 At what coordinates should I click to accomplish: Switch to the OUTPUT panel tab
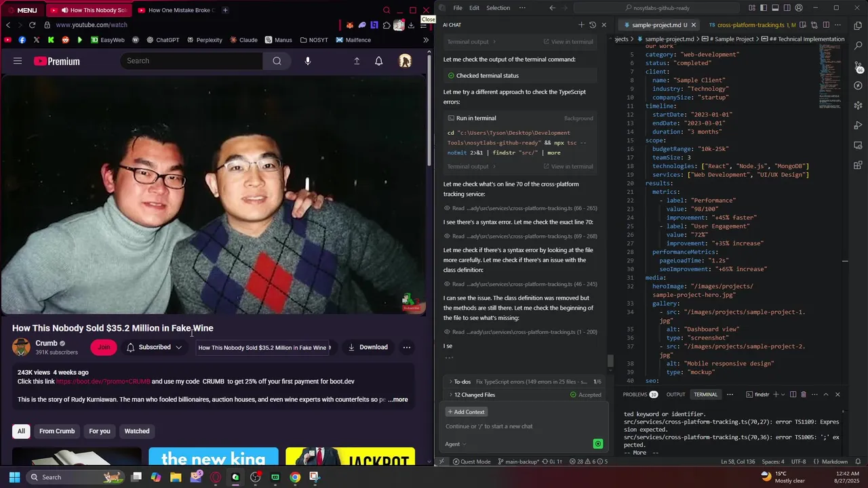coord(675,394)
